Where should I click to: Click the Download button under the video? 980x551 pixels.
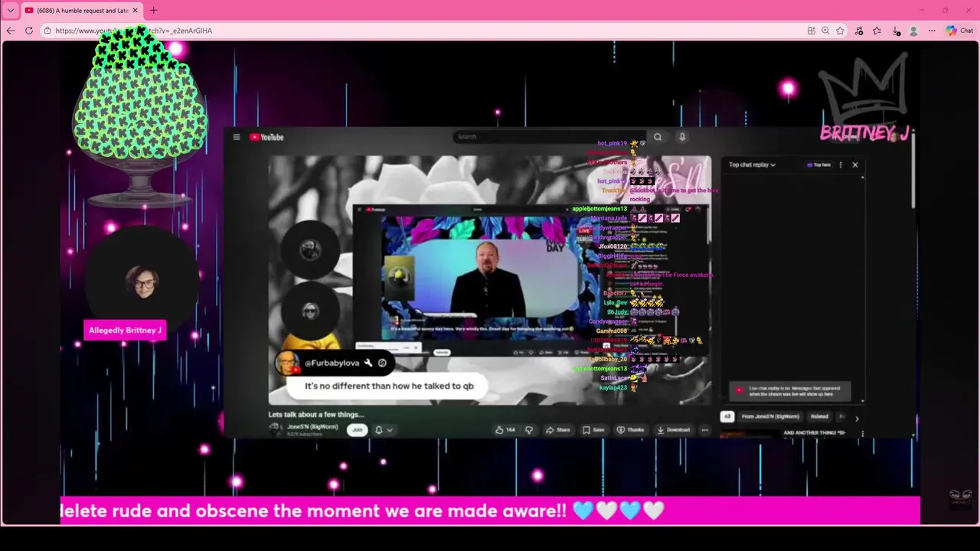point(673,429)
